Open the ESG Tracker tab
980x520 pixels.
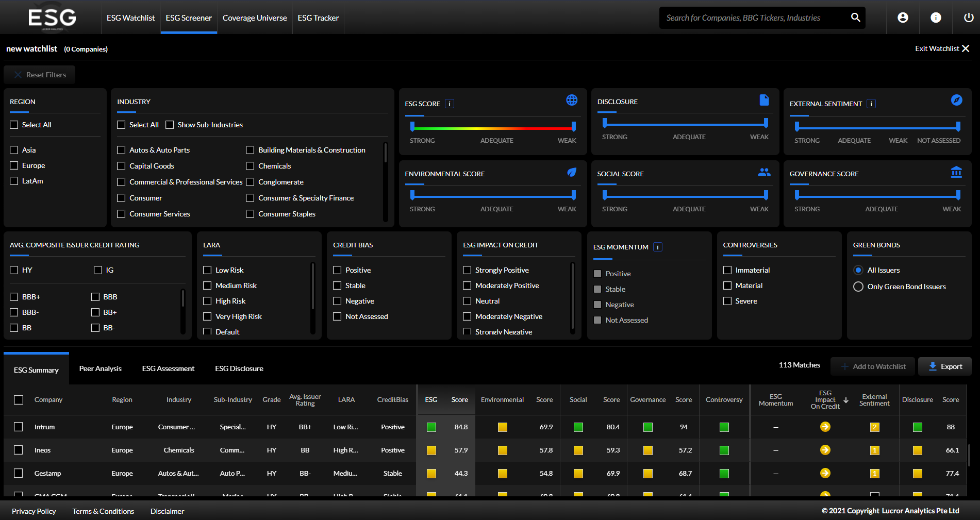click(318, 18)
